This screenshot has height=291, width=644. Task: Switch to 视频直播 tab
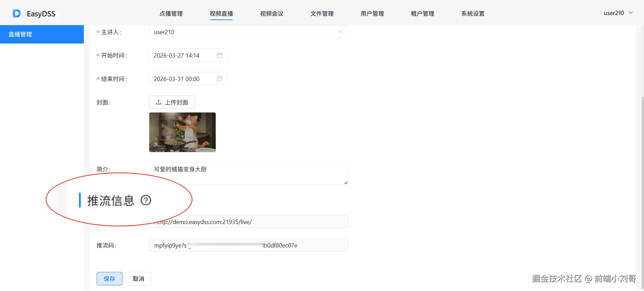[221, 14]
